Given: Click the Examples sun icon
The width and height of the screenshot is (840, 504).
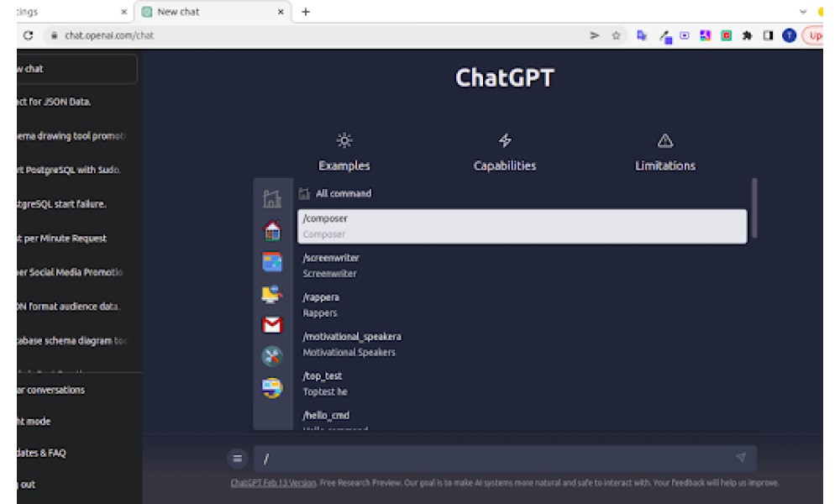Looking at the screenshot, I should click(344, 140).
